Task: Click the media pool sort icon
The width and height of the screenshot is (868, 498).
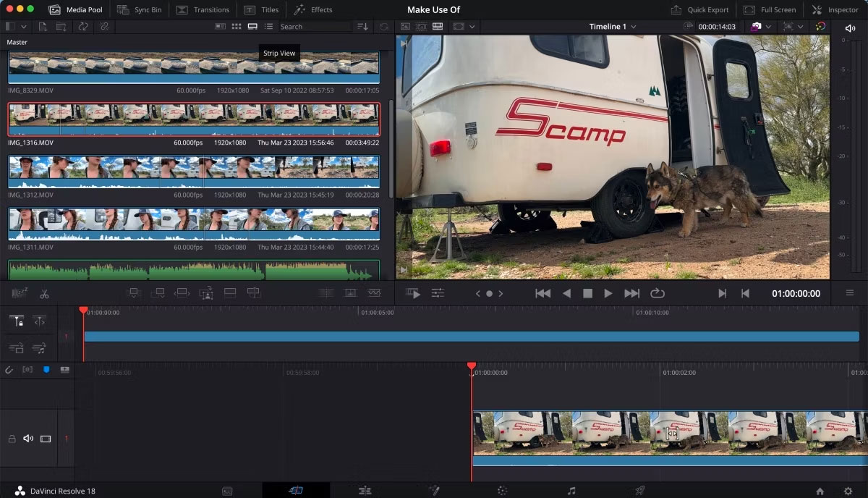Action: click(x=363, y=27)
